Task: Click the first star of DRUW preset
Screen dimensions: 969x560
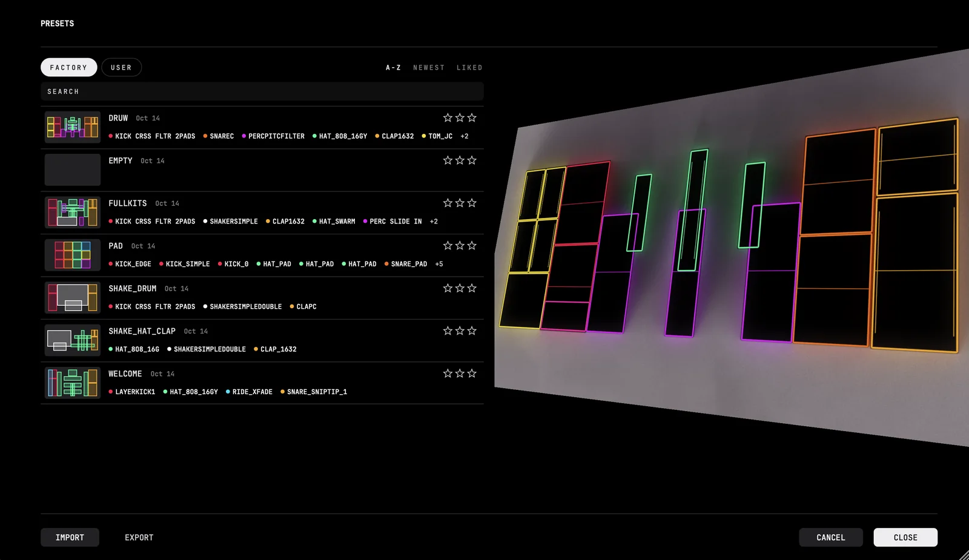Action: click(448, 117)
